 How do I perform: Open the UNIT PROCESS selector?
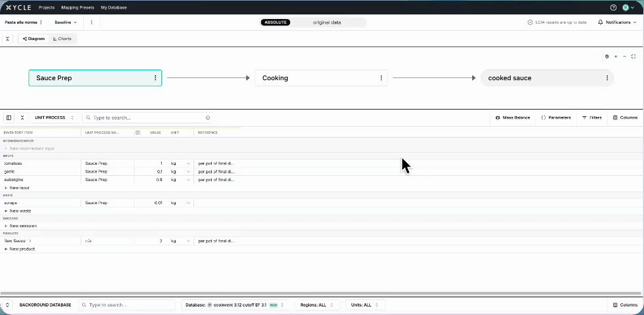coord(54,117)
